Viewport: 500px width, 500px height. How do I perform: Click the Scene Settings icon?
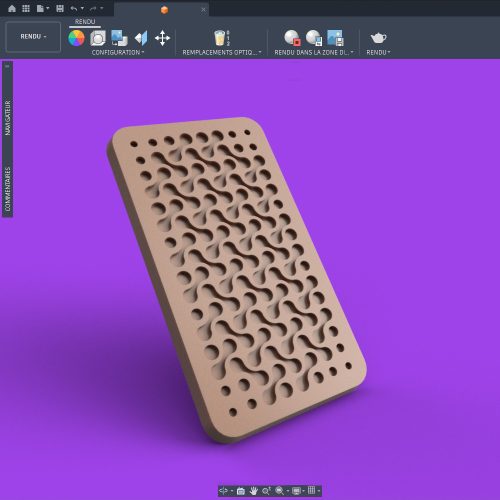pyautogui.click(x=98, y=38)
